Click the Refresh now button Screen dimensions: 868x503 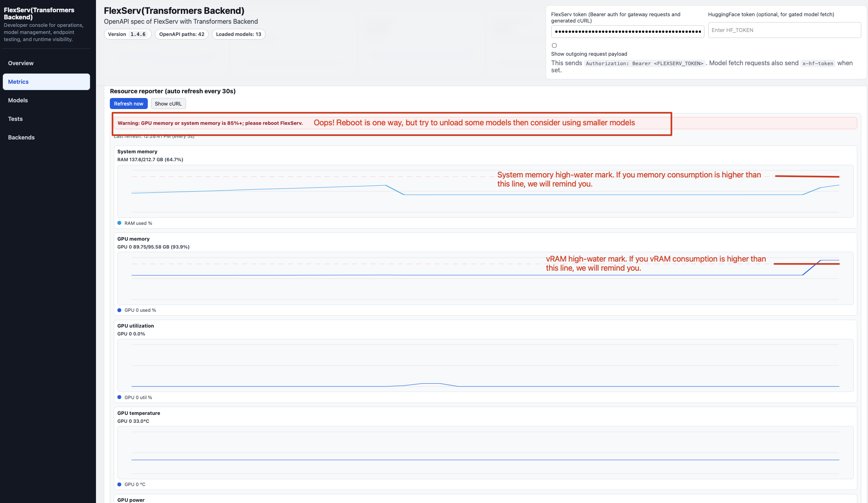[129, 104]
